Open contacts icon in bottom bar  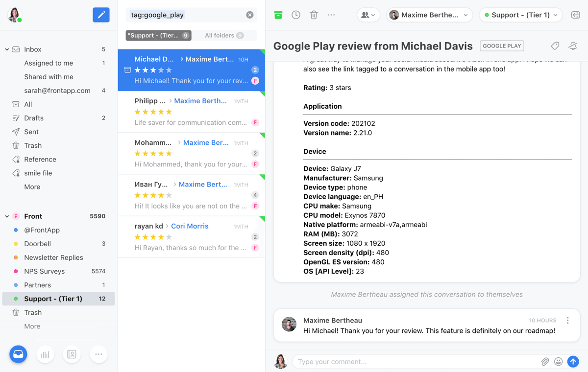[x=72, y=354]
